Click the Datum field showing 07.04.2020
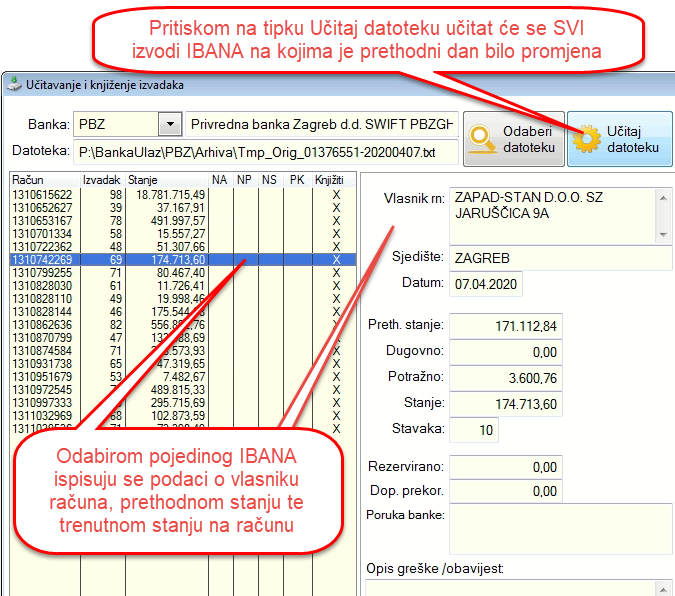The width and height of the screenshot is (675, 596). 485,284
